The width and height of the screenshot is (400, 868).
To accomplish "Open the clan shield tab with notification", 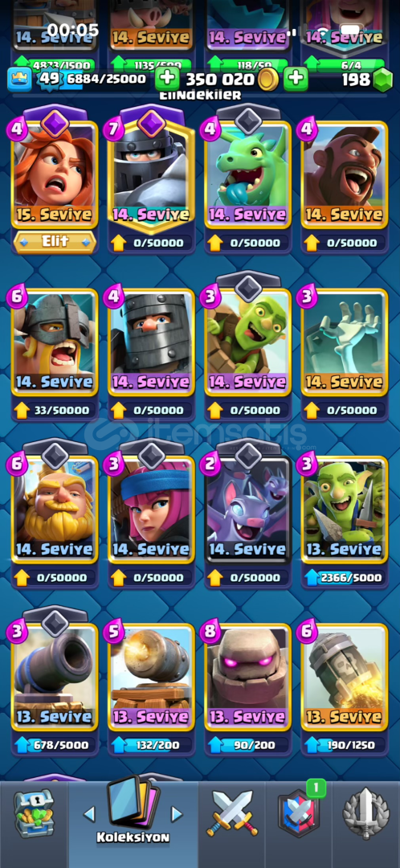I will pos(299,813).
